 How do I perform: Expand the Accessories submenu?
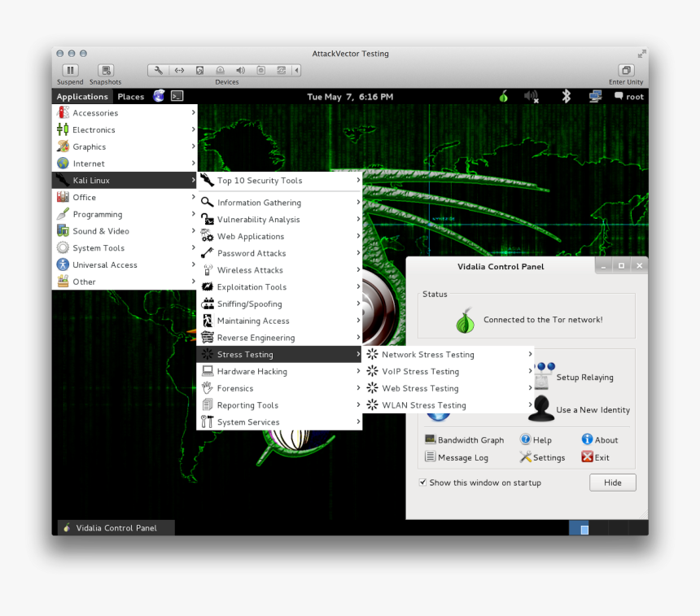193,112
